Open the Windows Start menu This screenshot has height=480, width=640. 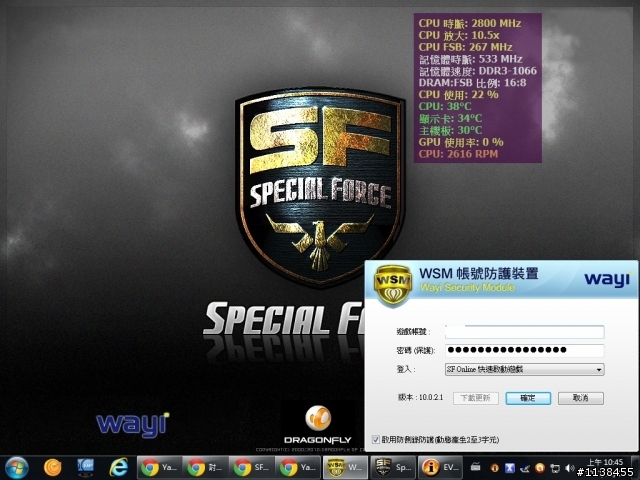(17, 468)
